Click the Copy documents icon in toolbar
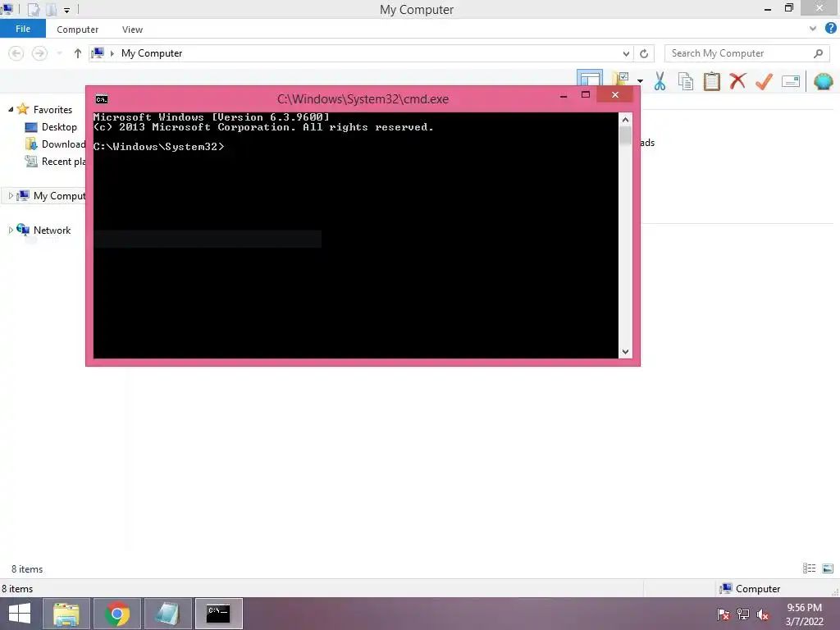Viewport: 840px width, 630px height. click(686, 81)
